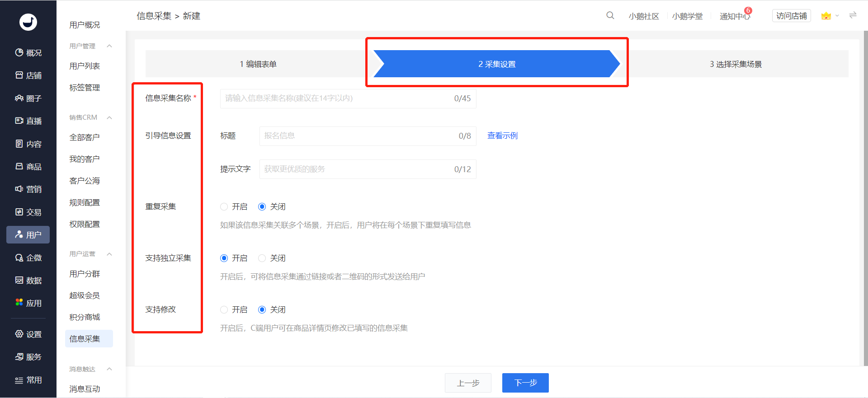Open 积分商城 in the submenu
Viewport: 868px width, 398px height.
tap(85, 317)
